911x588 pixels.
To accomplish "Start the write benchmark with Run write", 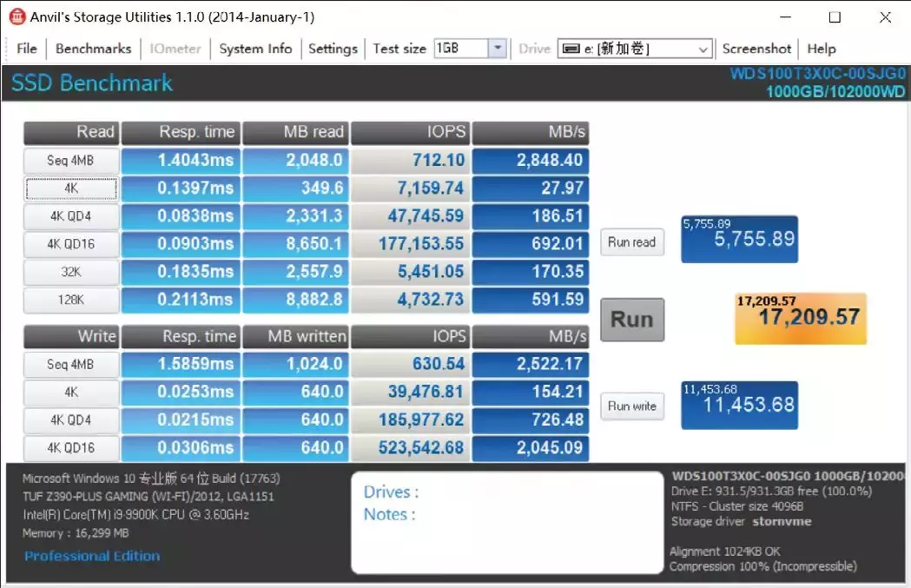I will (631, 406).
